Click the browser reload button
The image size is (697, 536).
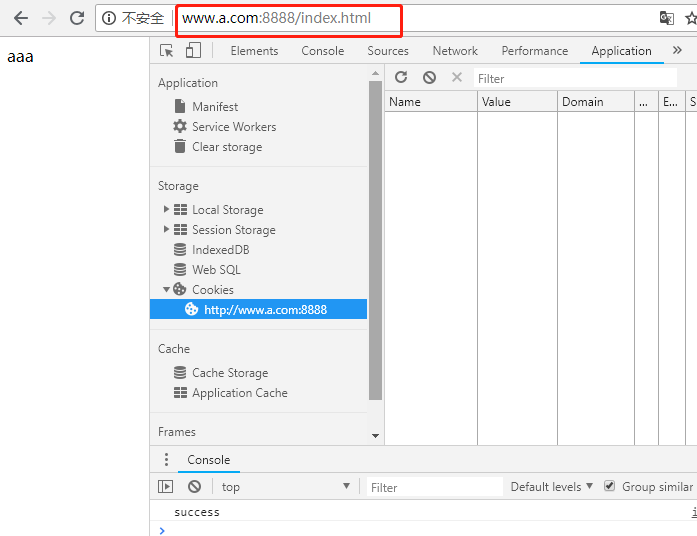pyautogui.click(x=77, y=18)
